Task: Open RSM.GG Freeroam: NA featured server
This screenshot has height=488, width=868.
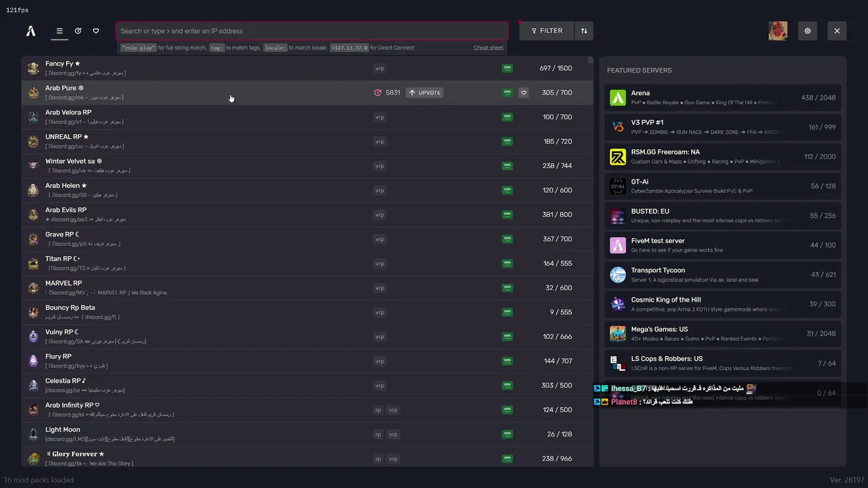Action: pyautogui.click(x=723, y=157)
